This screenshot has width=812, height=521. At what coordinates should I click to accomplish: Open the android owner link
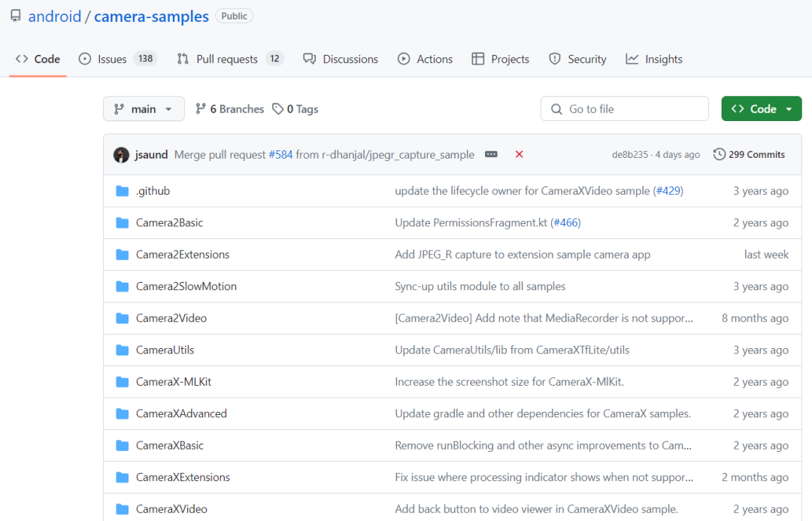click(54, 16)
